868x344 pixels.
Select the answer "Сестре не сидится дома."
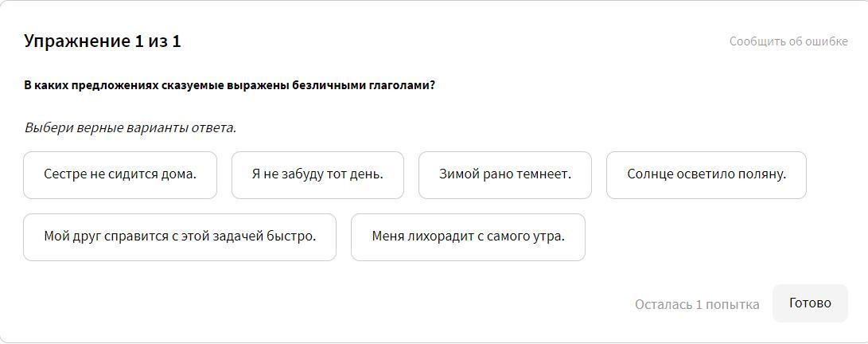(120, 174)
